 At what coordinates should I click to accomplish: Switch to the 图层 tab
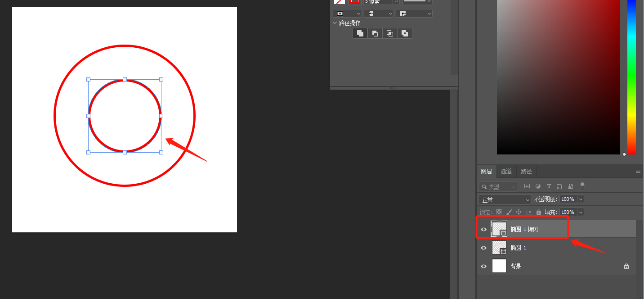486,172
